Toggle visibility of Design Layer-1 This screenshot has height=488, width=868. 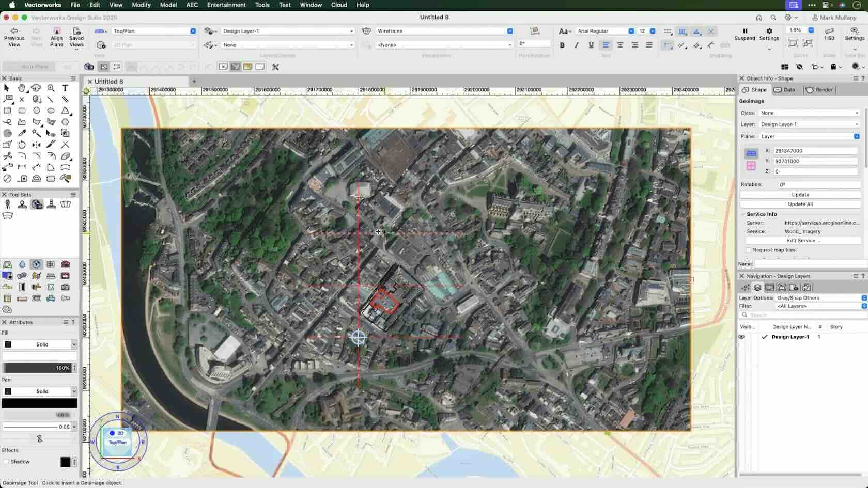pyautogui.click(x=742, y=337)
